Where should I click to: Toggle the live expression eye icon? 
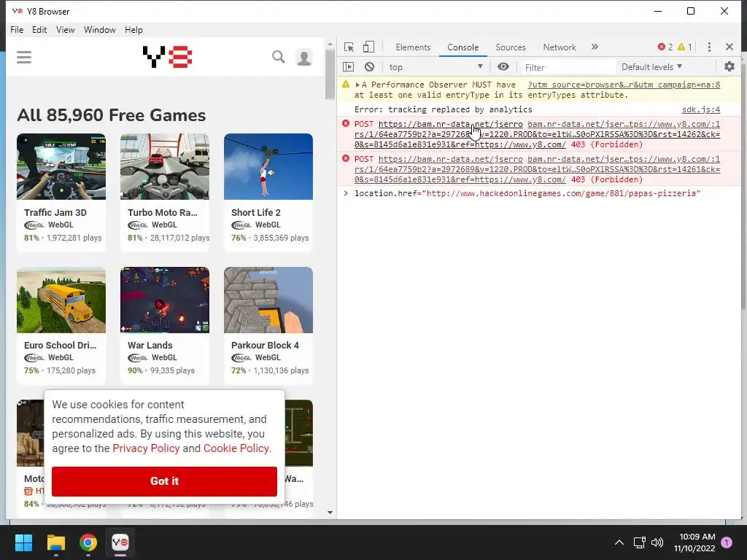503,66
